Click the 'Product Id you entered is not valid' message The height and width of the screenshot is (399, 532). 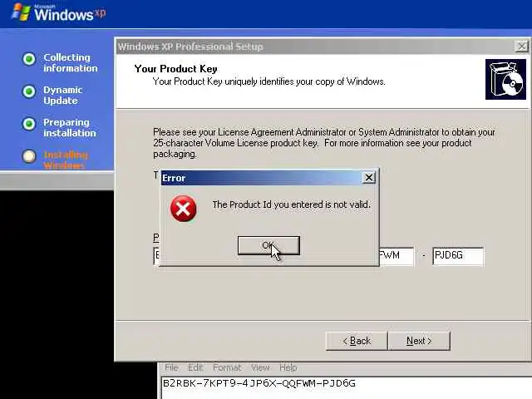tap(292, 204)
